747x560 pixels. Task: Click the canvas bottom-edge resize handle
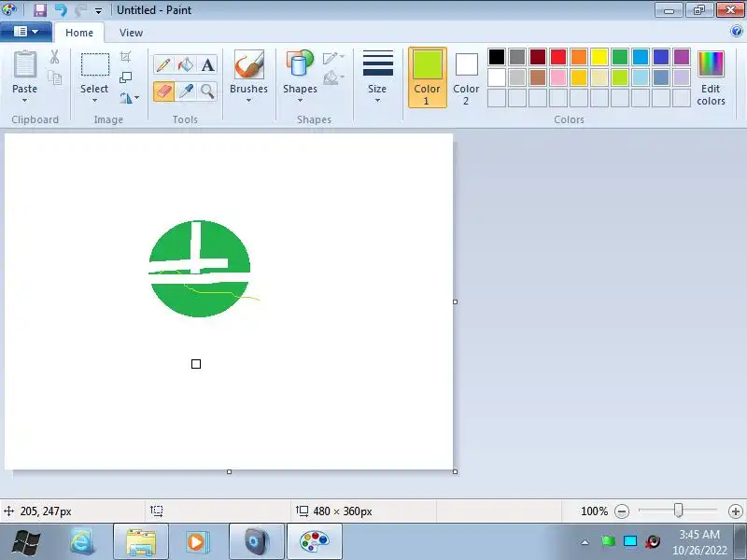coord(229,472)
